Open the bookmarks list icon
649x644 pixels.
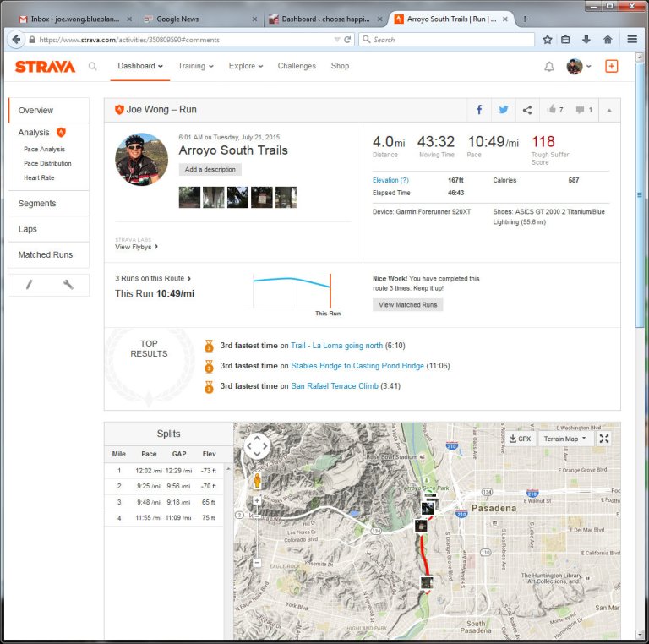point(565,40)
